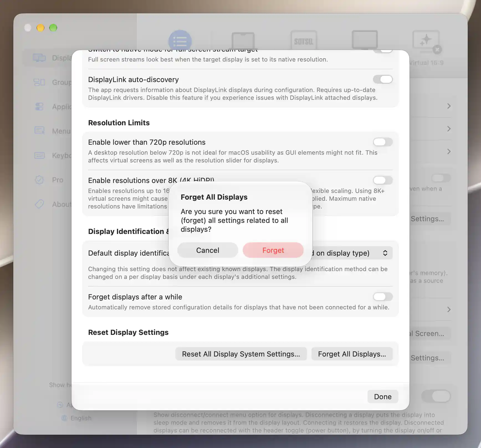Image resolution: width=481 pixels, height=448 pixels.
Task: Click Show help text in sidebar
Action: [60, 385]
